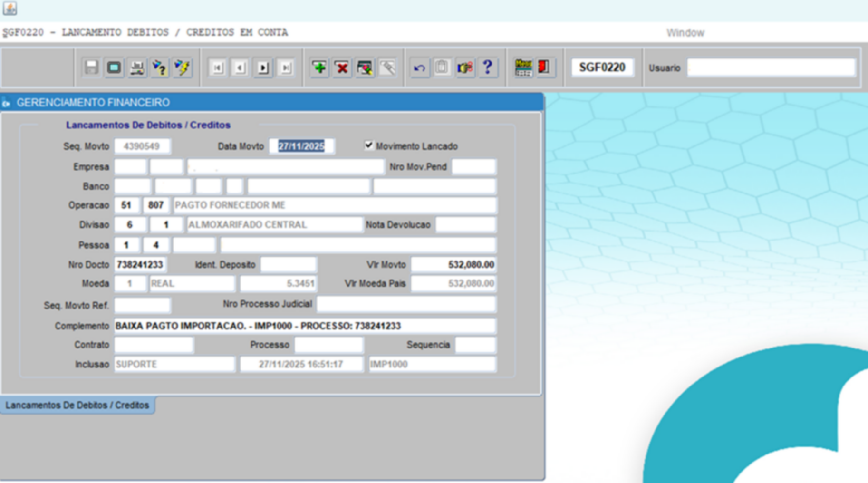
Task: Click the Vlr Movto value field
Action: point(453,265)
